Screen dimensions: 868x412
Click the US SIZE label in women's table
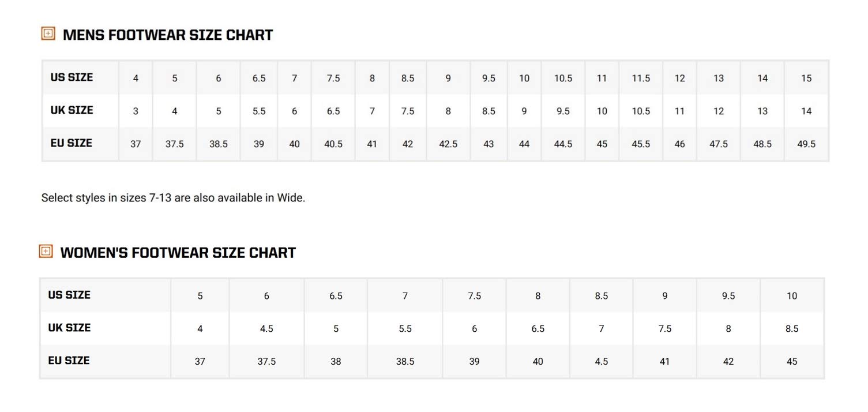69,295
